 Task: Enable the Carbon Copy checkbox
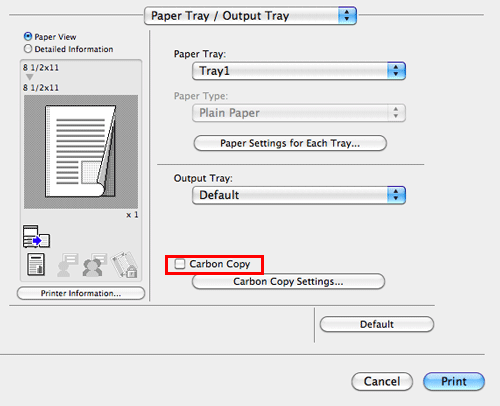pos(180,264)
